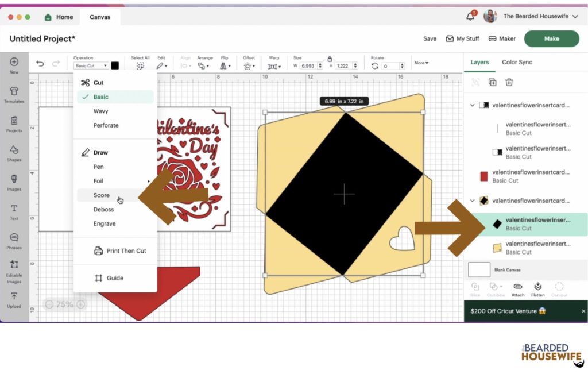Delete selected layer with trash icon
Viewport: 588px width, 374px height.
point(509,82)
